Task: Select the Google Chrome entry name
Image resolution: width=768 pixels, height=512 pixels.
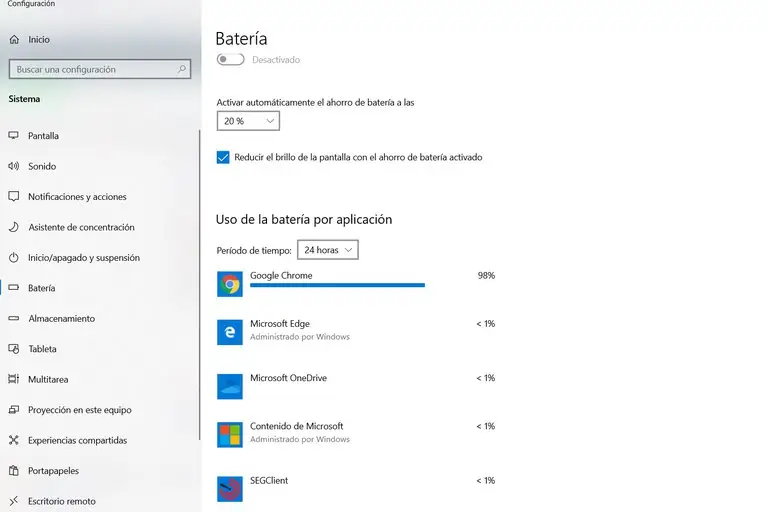Action: (281, 275)
